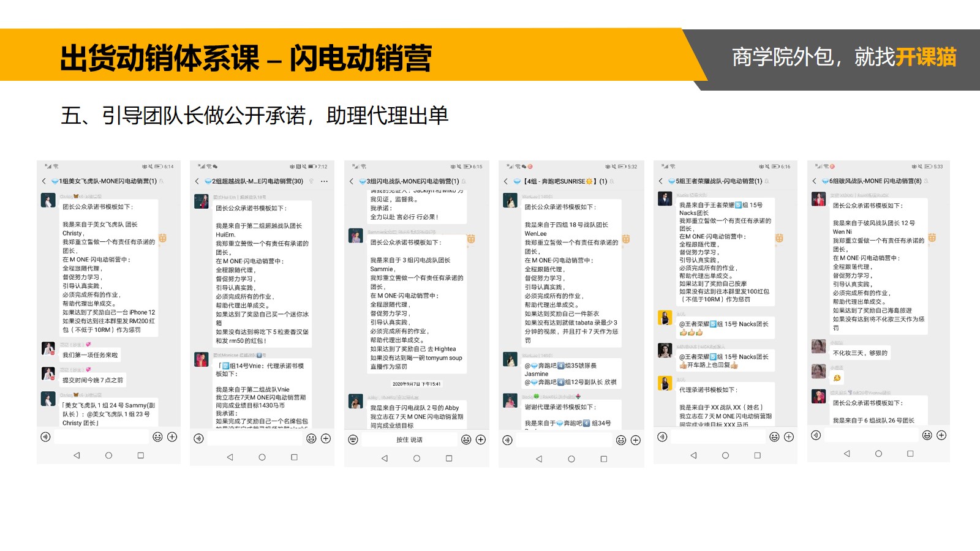Open sender avatar beside Wen Ni pledge message
980x551 pixels.
pos(819,199)
